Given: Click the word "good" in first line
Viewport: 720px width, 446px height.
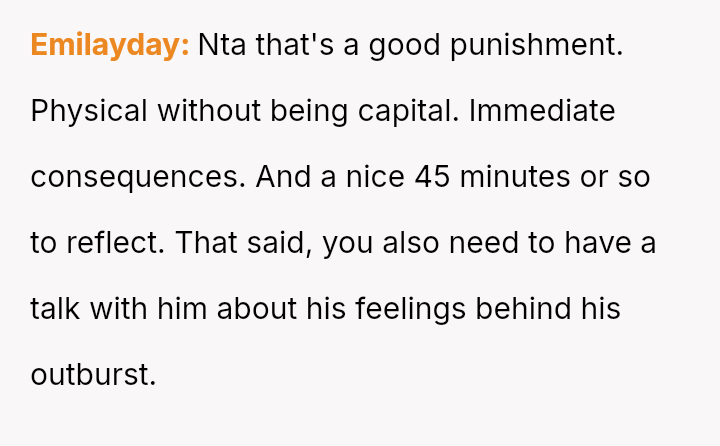Looking at the screenshot, I should (406, 45).
